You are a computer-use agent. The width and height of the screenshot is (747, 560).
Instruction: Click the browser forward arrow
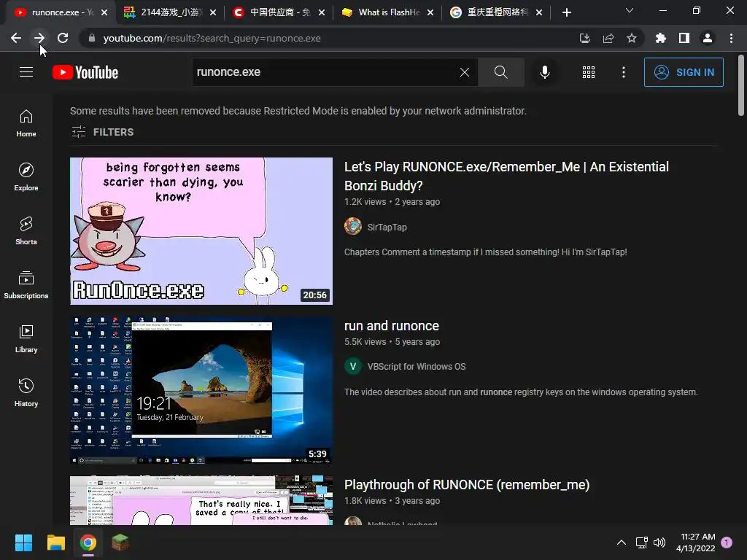pos(39,38)
